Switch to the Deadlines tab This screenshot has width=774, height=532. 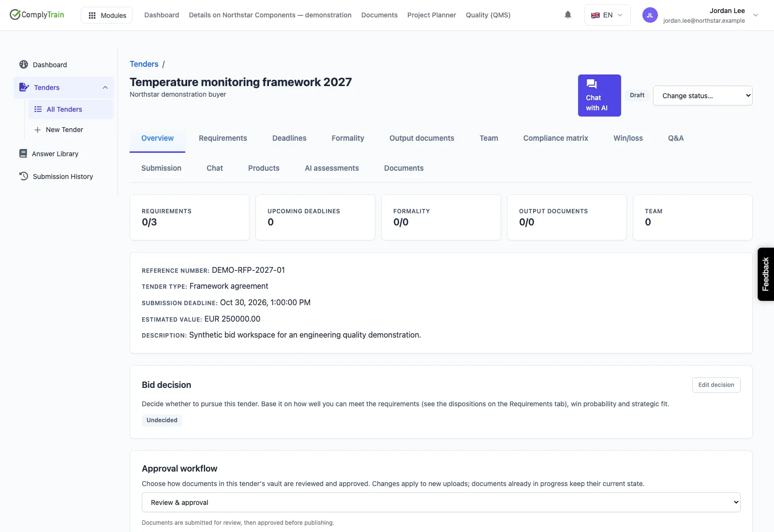click(x=289, y=138)
